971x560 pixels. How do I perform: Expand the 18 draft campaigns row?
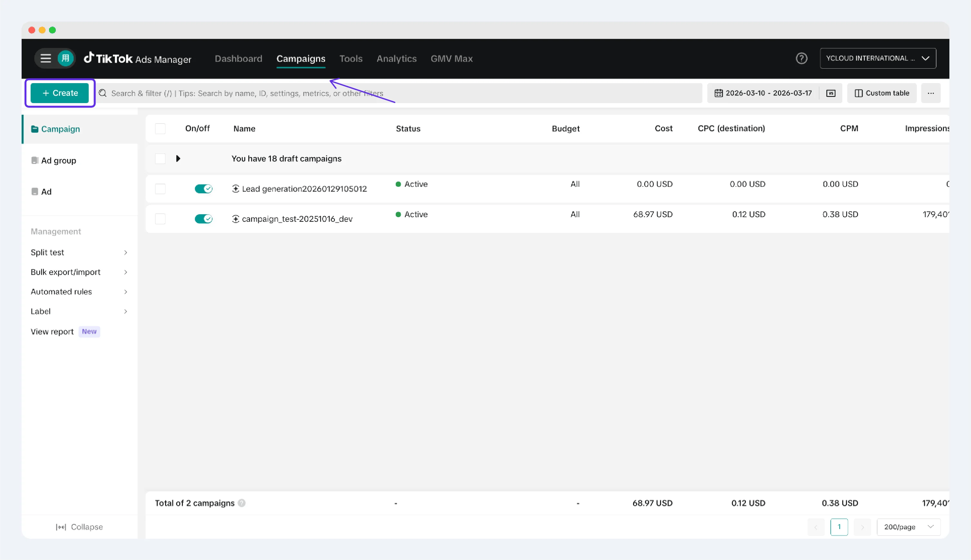click(178, 159)
